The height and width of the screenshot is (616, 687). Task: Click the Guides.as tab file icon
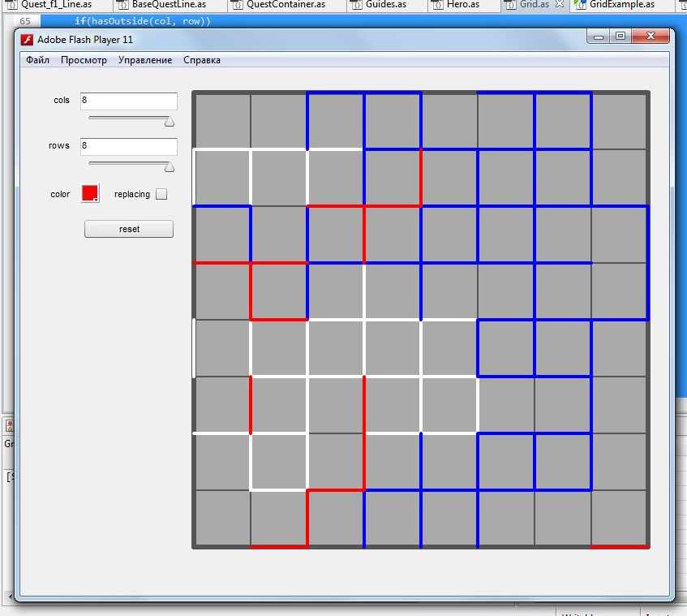pyautogui.click(x=356, y=5)
